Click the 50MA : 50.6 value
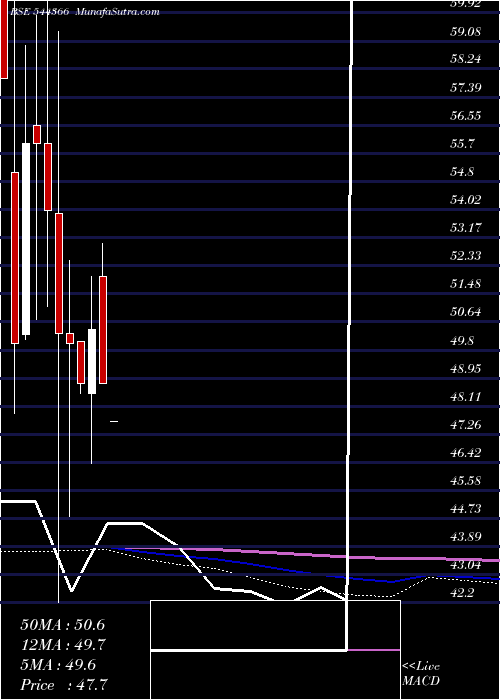 [x=63, y=625]
